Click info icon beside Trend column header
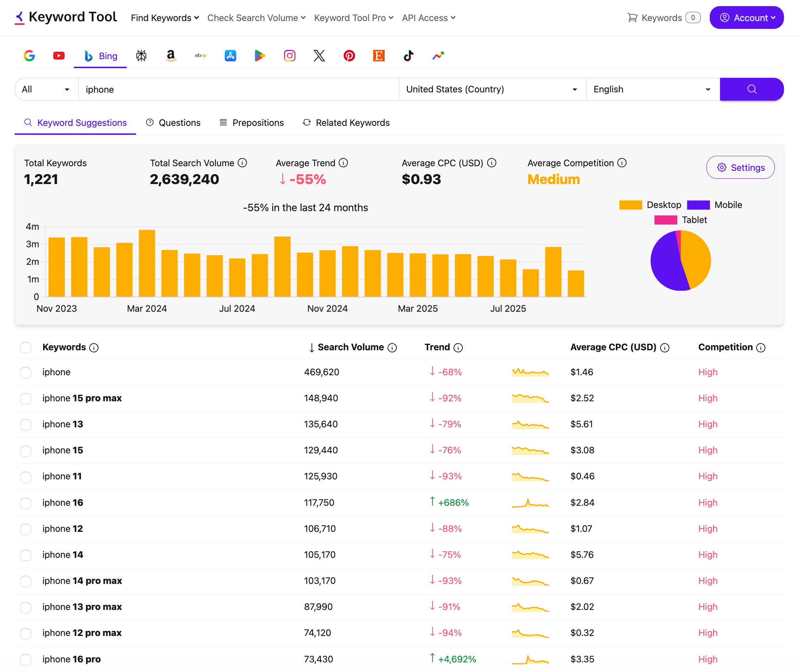 459,348
